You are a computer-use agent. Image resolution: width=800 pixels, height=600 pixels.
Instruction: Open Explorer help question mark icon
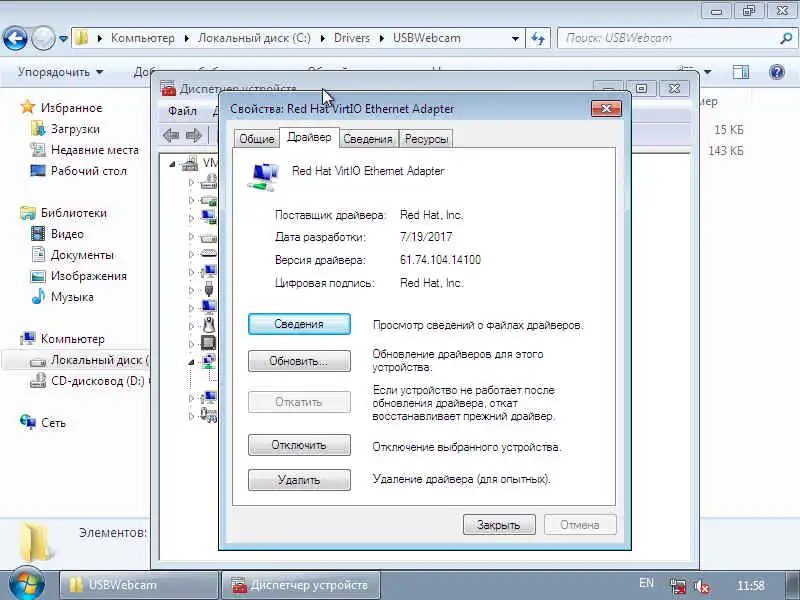777,72
